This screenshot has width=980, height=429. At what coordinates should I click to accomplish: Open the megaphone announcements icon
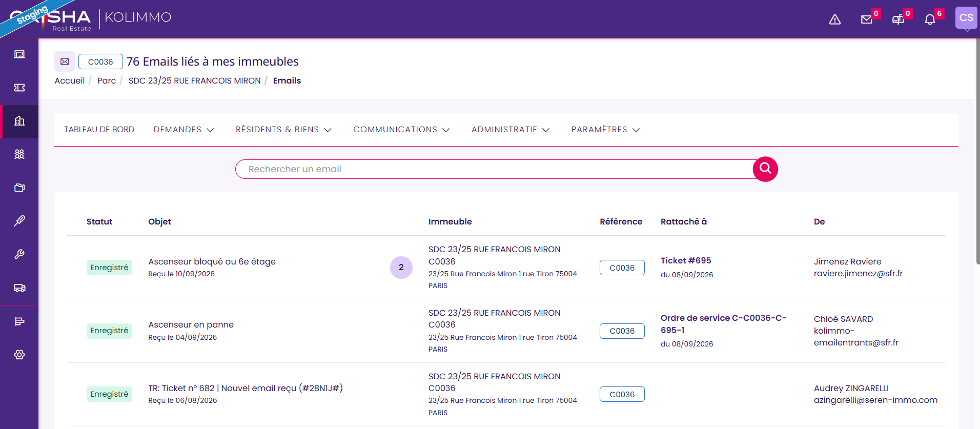coord(898,19)
